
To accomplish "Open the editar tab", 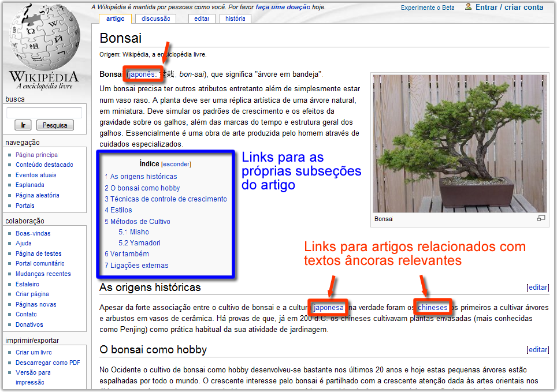I will click(x=201, y=18).
